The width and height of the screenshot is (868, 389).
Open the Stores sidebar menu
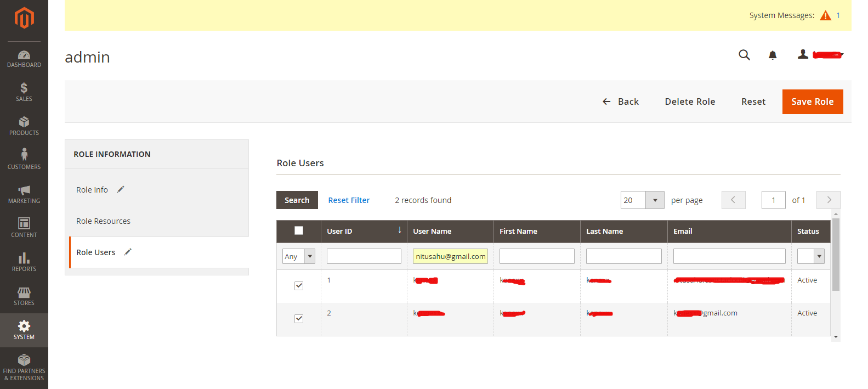click(x=24, y=296)
